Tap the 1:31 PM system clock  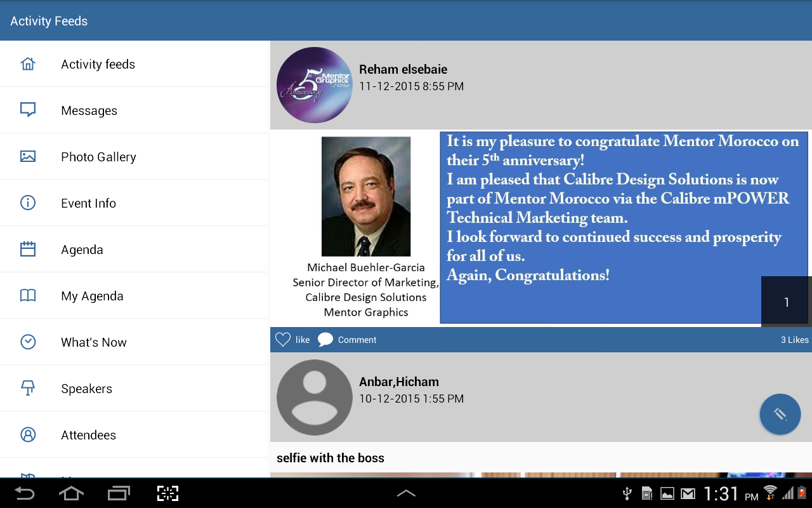click(731, 493)
